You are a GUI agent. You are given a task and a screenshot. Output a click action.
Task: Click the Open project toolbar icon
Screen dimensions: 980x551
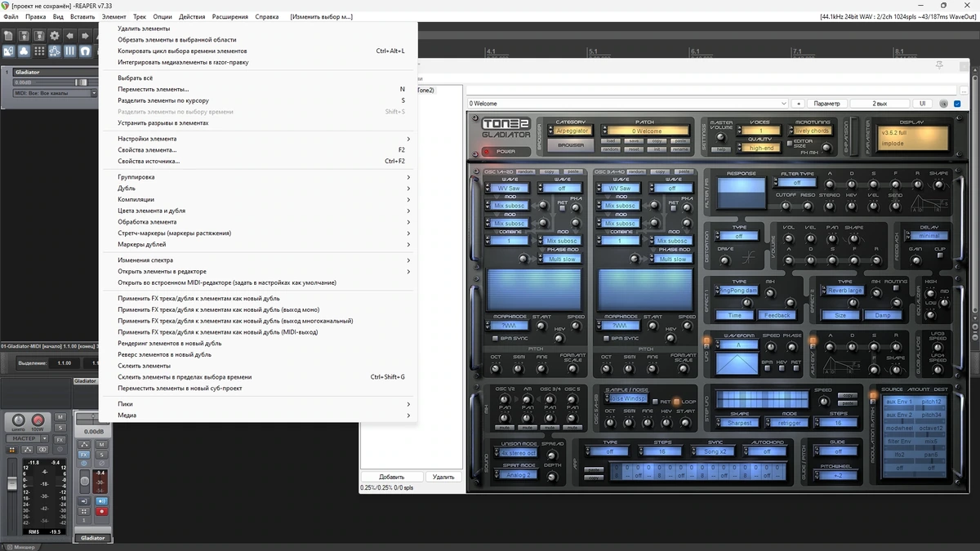24,36
